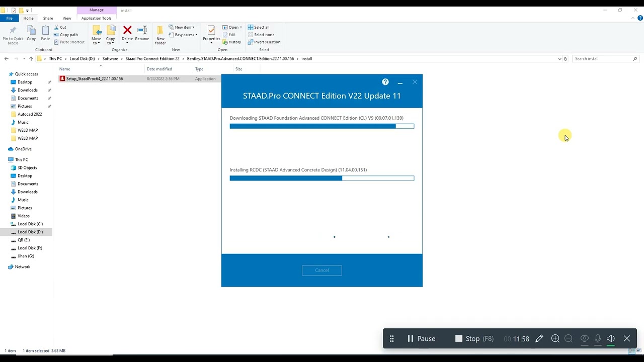The image size is (644, 362).
Task: Cut the selected file
Action: point(60,27)
